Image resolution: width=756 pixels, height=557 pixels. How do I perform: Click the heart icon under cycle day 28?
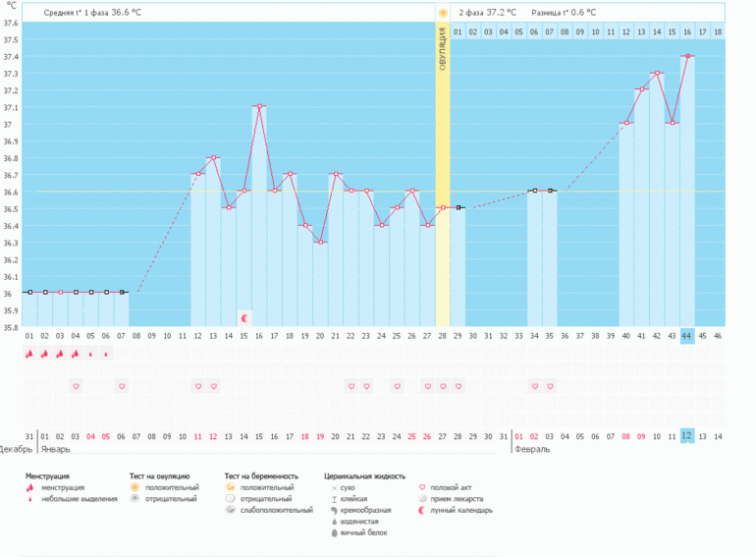(443, 386)
